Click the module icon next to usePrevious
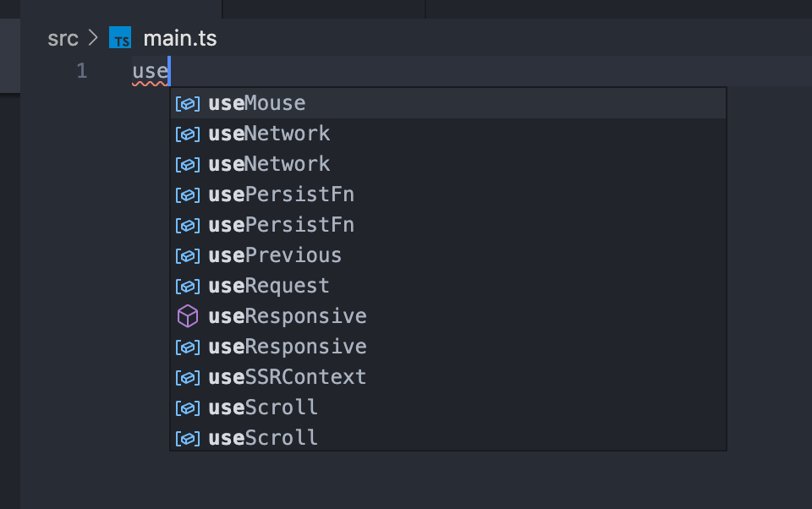812x509 pixels. pyautogui.click(x=187, y=254)
